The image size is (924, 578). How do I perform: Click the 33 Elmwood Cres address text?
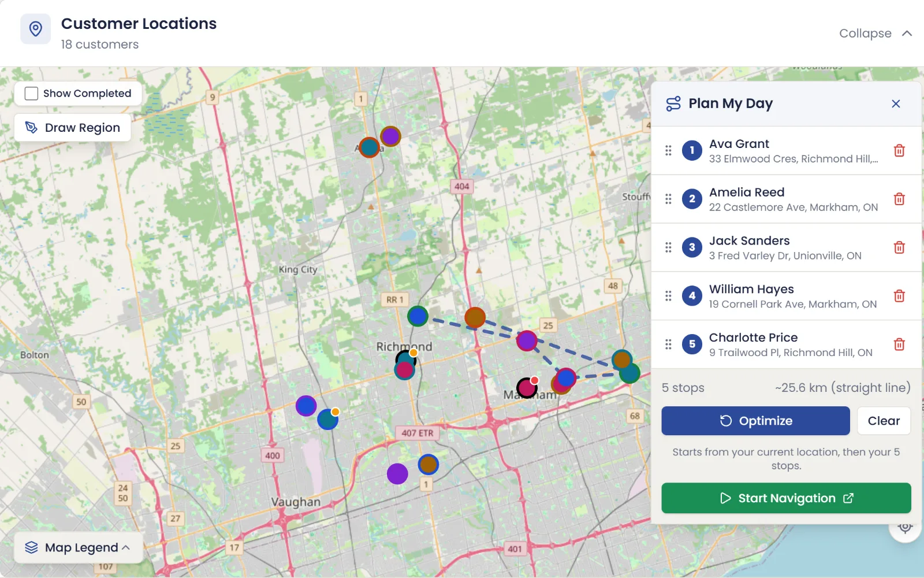pos(793,159)
